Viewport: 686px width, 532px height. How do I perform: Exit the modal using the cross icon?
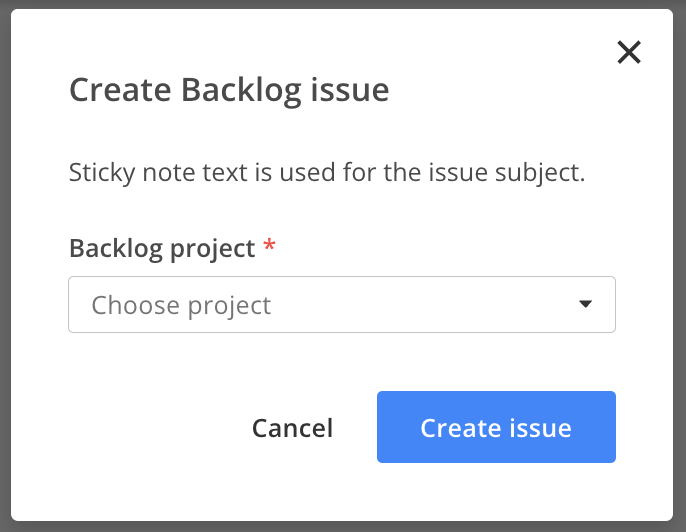pos(629,52)
